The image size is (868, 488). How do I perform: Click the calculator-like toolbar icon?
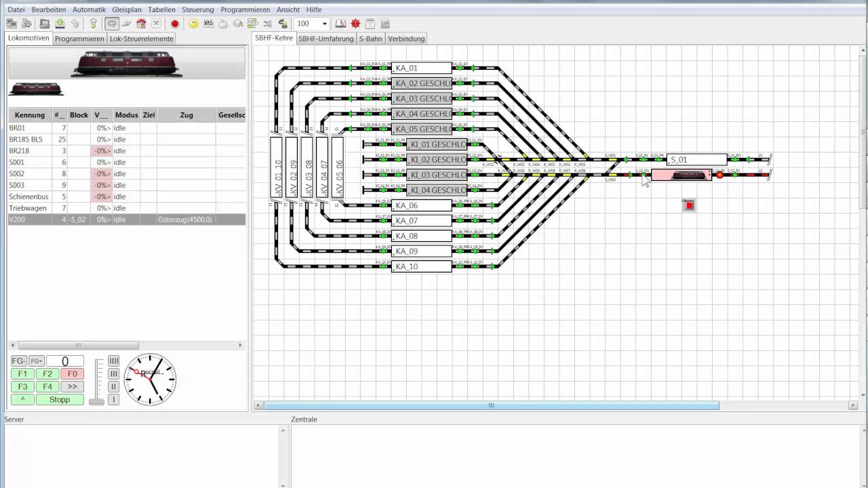tap(385, 24)
